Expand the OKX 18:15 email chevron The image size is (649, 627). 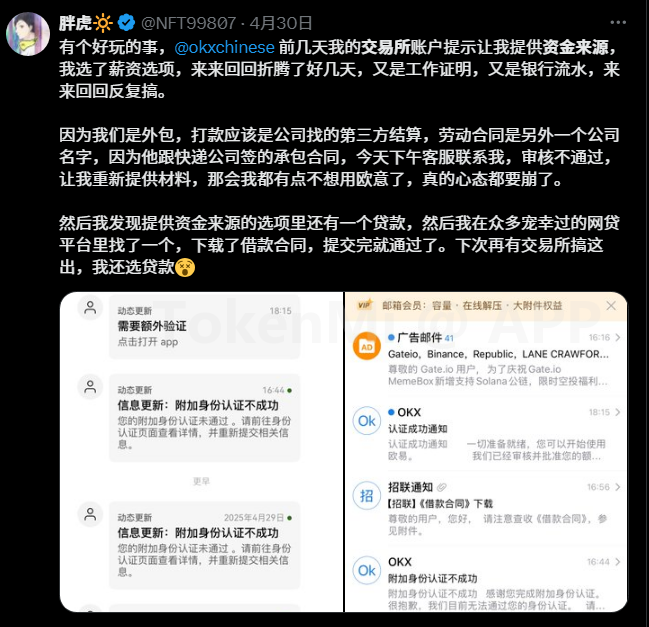click(618, 412)
